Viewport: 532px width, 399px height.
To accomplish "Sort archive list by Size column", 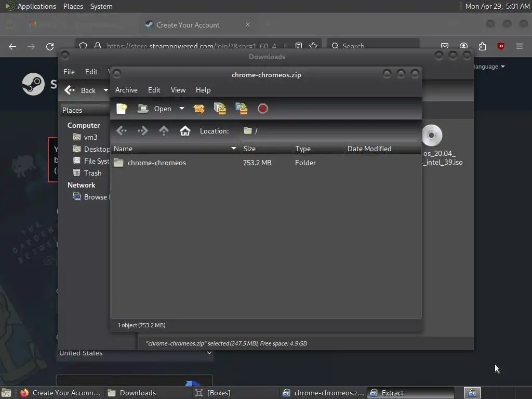I will (267, 149).
